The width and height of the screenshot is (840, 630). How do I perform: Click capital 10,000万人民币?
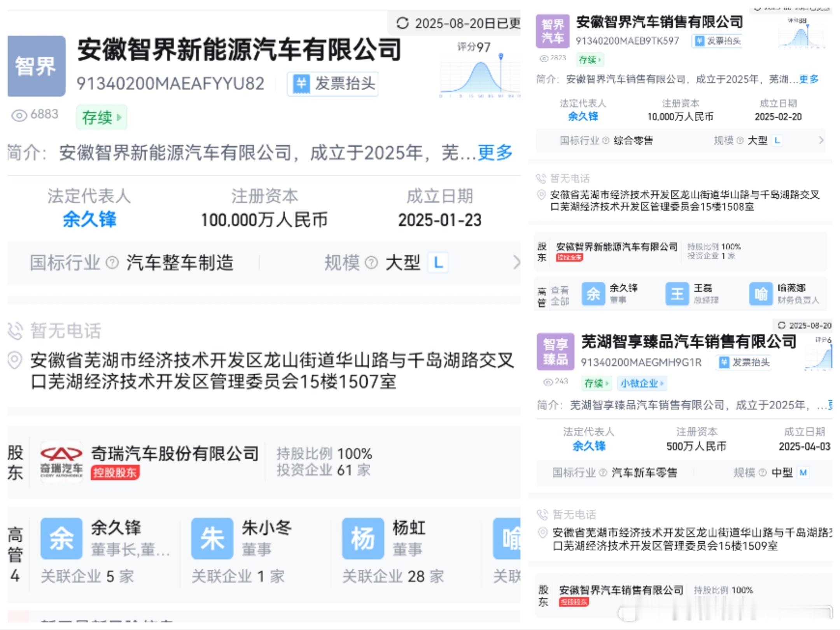click(680, 117)
